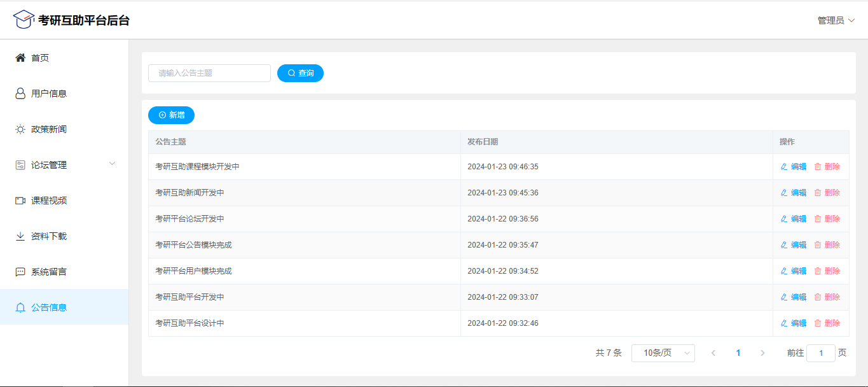Click the home icon beside 首页
The width and height of the screenshot is (868, 387).
pos(20,58)
